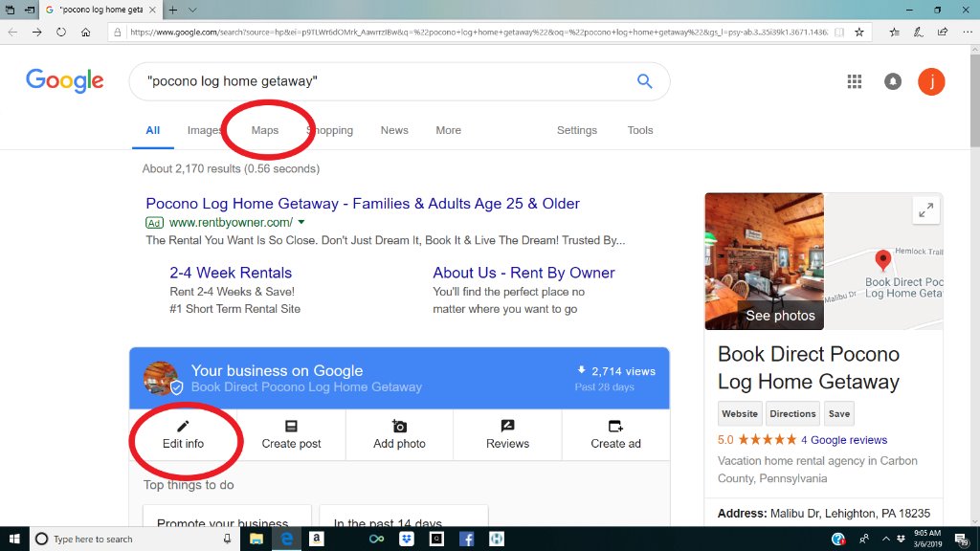Image resolution: width=980 pixels, height=551 pixels.
Task: Click Create ad in business panel
Action: pyautogui.click(x=615, y=434)
